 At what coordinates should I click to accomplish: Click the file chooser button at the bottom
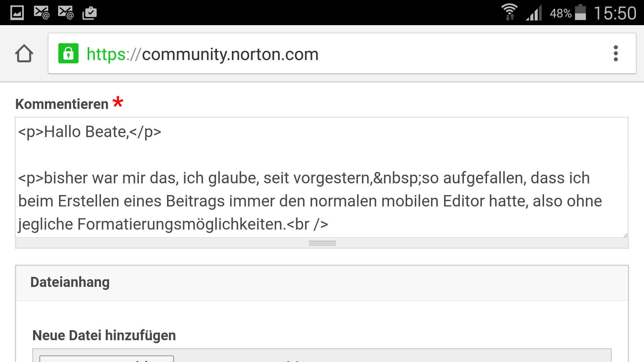[x=107, y=359]
